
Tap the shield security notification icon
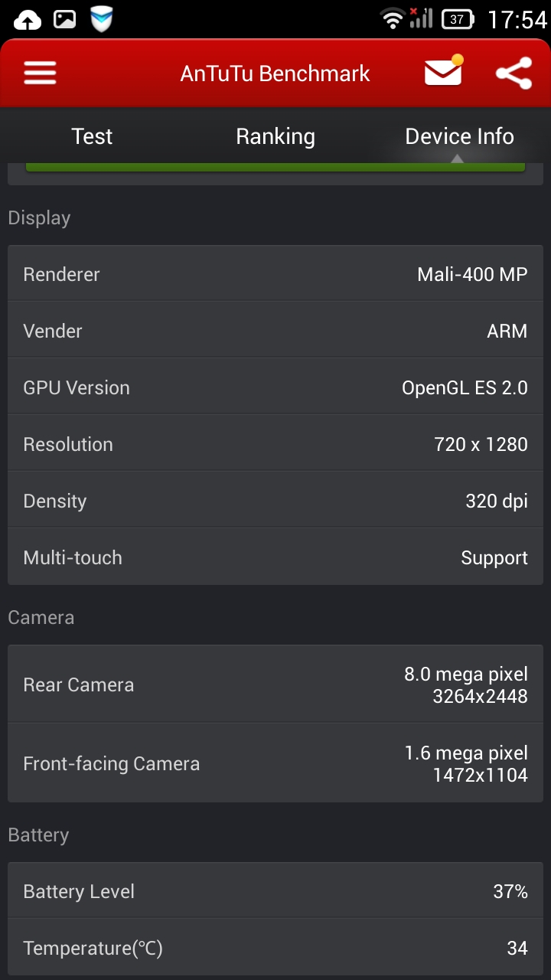pyautogui.click(x=102, y=19)
